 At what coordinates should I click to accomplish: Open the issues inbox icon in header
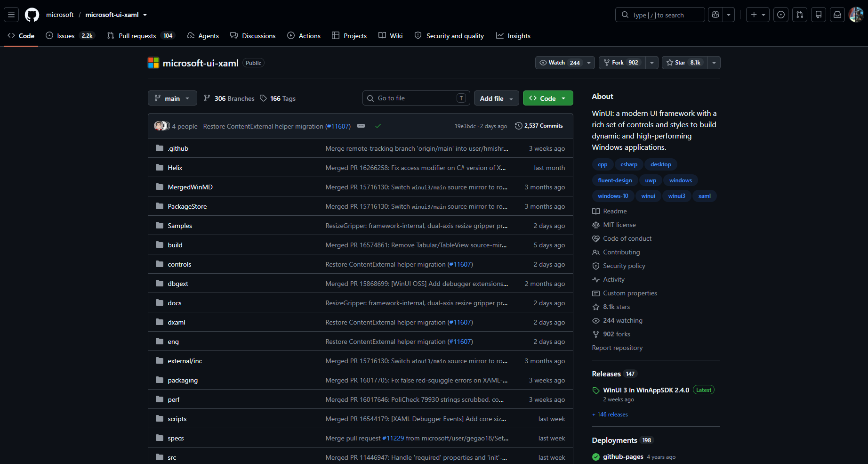[781, 15]
